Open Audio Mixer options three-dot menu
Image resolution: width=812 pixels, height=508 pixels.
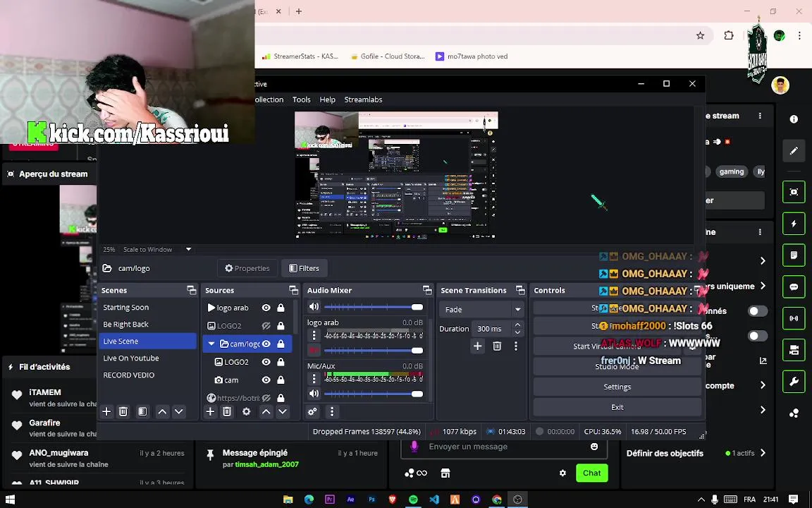tap(332, 411)
